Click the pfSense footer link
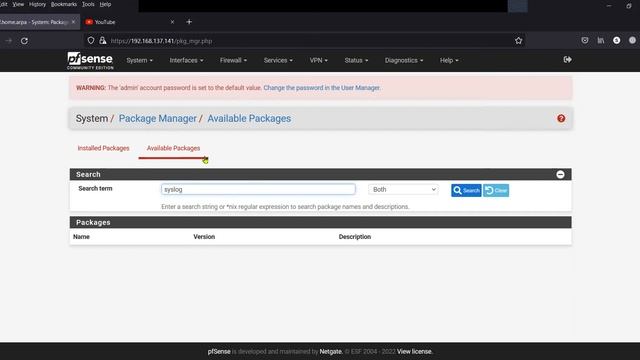Viewport: 640px width, 360px height. (219, 351)
